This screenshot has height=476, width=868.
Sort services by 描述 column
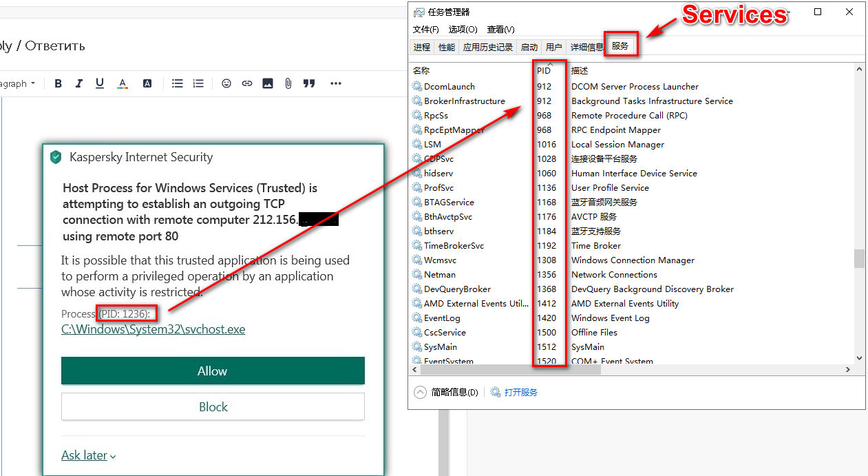711,70
